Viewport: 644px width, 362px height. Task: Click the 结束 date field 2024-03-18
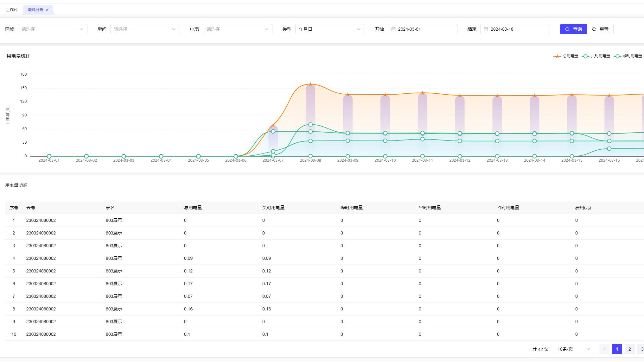pos(515,29)
